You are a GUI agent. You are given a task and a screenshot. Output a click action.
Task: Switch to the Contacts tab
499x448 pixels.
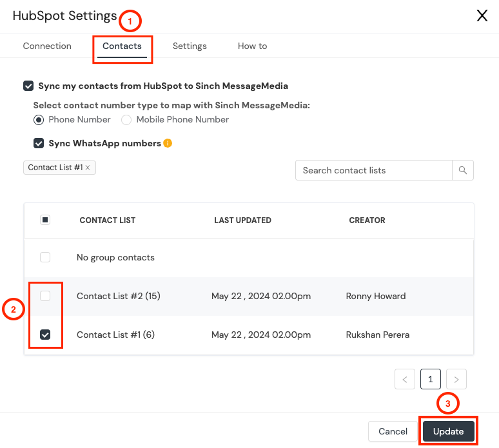pos(122,46)
